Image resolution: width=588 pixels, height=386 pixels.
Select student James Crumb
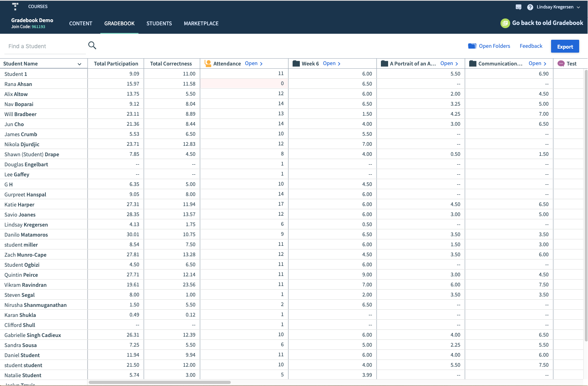[x=21, y=134]
